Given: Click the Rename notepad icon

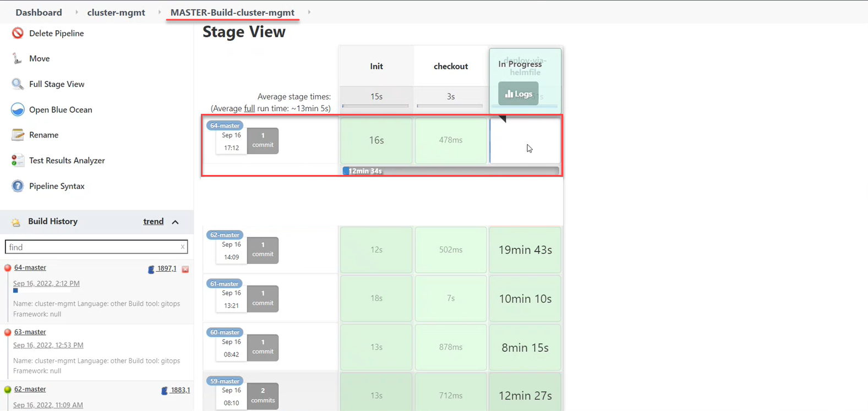Looking at the screenshot, I should [x=18, y=135].
